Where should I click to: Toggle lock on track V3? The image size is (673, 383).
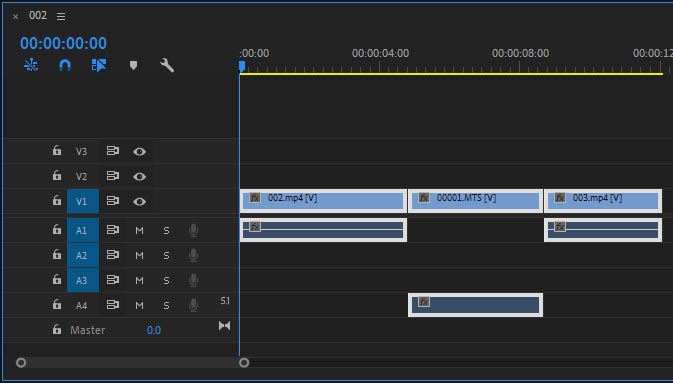[x=57, y=151]
